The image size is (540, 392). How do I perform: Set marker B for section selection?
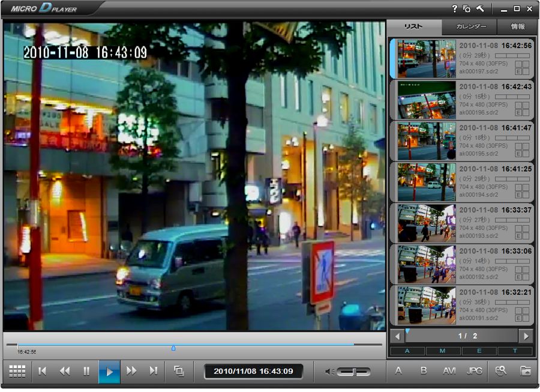(424, 371)
